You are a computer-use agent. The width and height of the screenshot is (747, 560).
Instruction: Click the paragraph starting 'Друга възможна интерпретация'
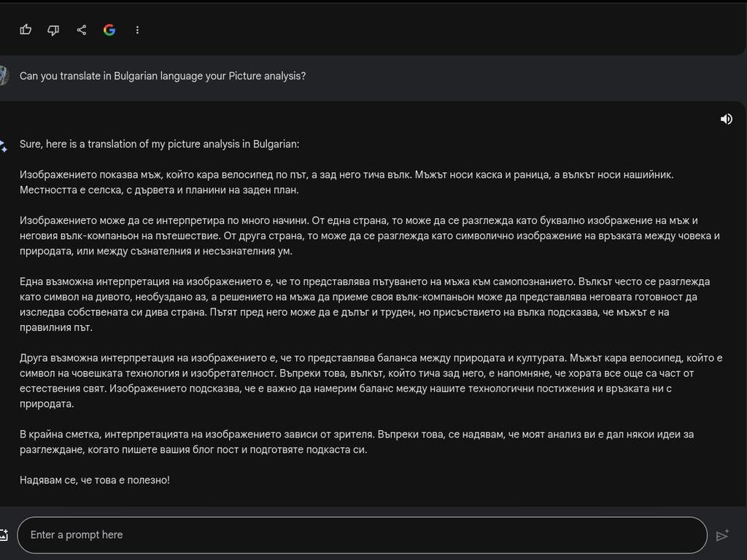[371, 381]
